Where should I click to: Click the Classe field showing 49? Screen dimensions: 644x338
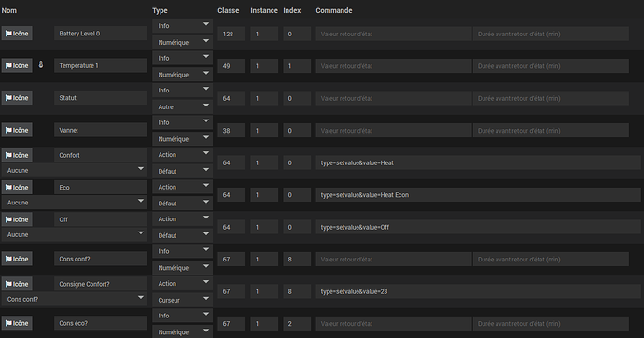click(231, 65)
